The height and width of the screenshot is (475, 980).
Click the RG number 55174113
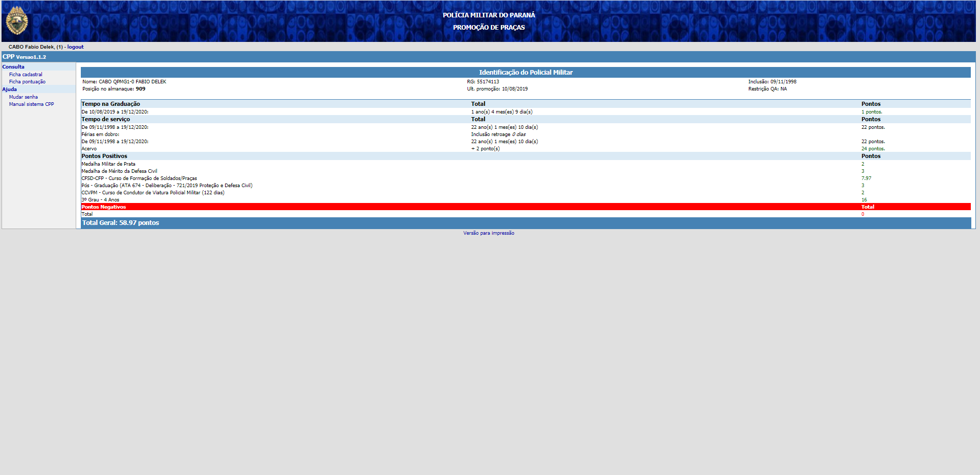click(x=488, y=82)
